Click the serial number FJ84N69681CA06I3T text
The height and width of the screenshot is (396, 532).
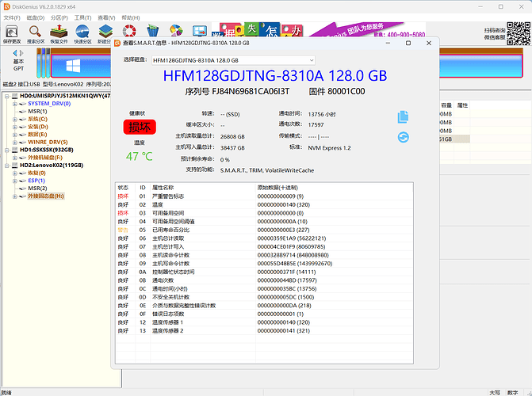251,92
